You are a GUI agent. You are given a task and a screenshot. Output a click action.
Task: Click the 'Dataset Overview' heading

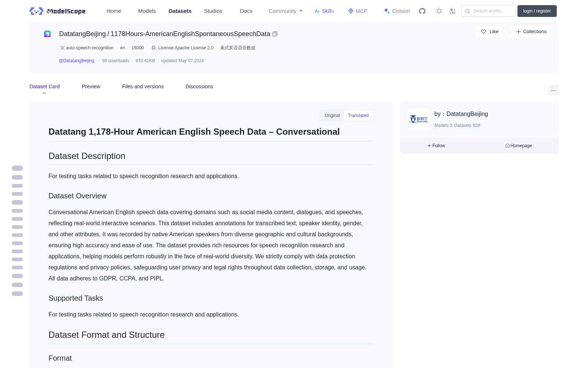pos(78,196)
